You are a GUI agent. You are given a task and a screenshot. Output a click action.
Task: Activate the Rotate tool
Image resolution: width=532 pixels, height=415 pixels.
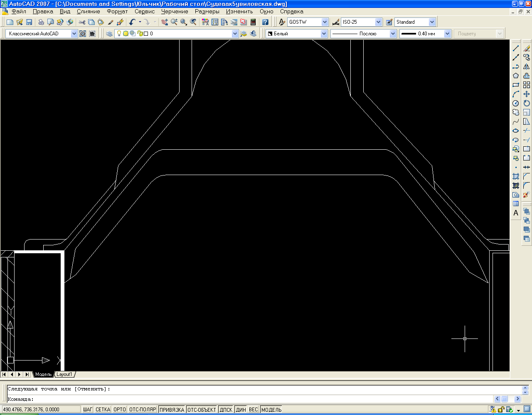click(x=527, y=103)
